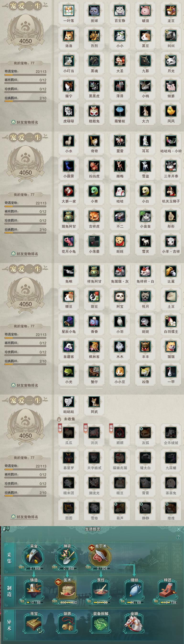The image size is (184, 644).
Task: Open the 坐骑 mount skill icon
Action: pos(134,624)
